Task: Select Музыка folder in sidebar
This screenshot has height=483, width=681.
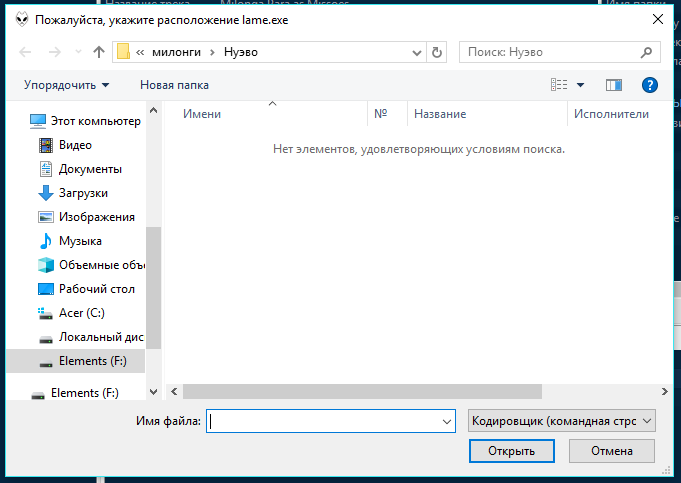Action: tap(80, 241)
